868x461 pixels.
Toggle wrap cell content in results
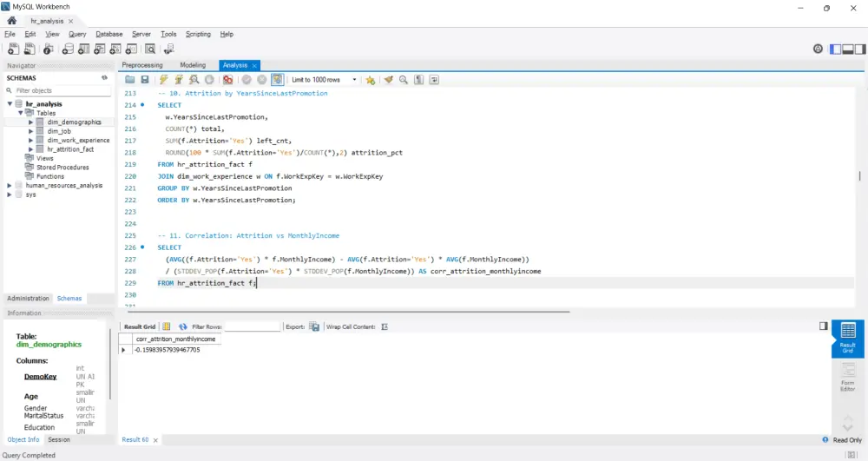click(x=385, y=326)
